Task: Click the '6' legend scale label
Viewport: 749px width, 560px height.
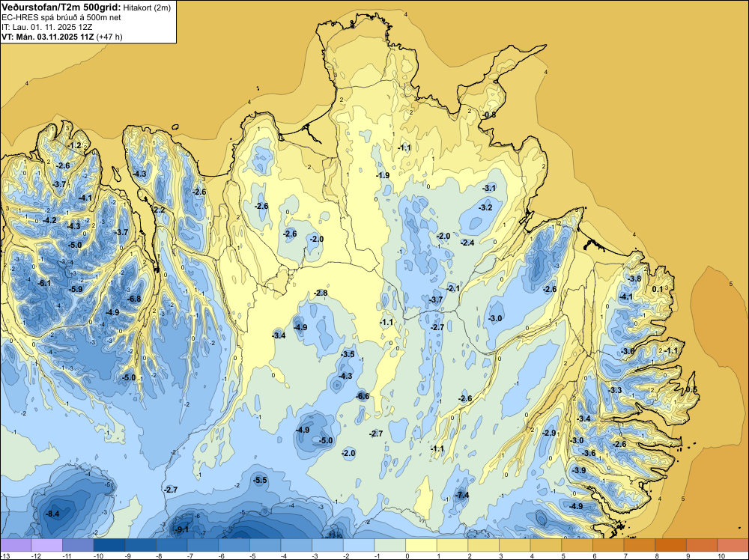Action: click(593, 556)
